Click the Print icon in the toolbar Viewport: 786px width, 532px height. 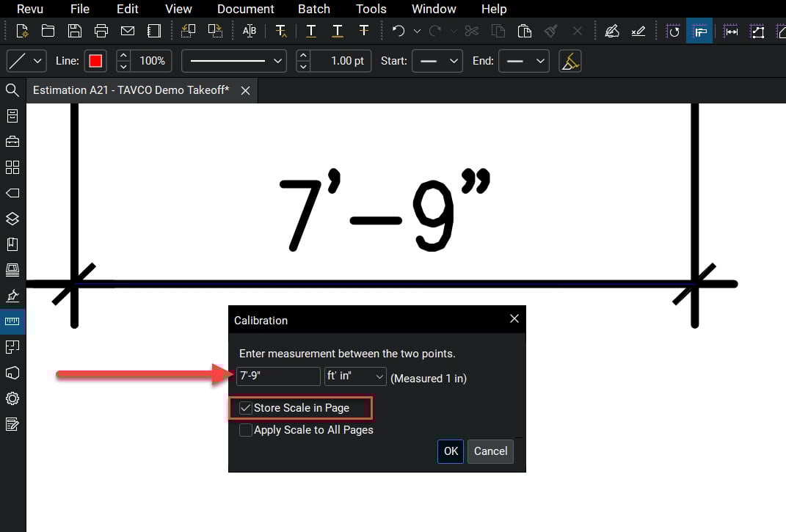pos(101,30)
